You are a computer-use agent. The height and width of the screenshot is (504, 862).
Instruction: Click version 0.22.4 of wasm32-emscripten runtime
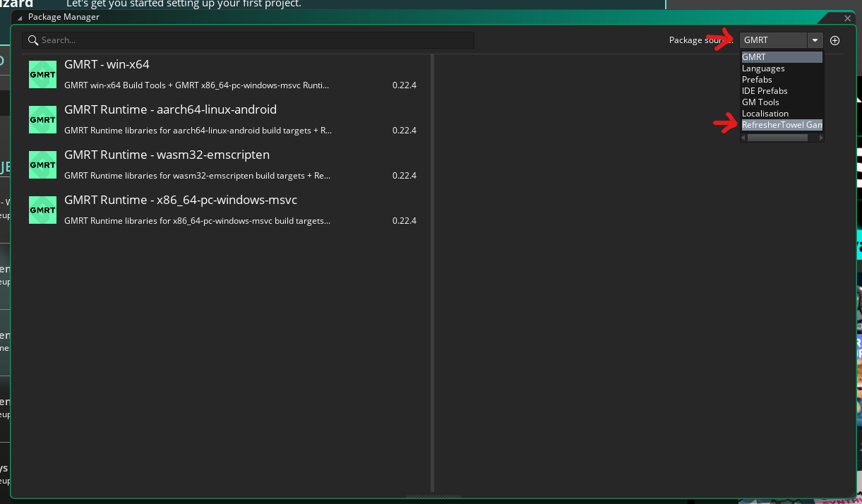tap(405, 176)
